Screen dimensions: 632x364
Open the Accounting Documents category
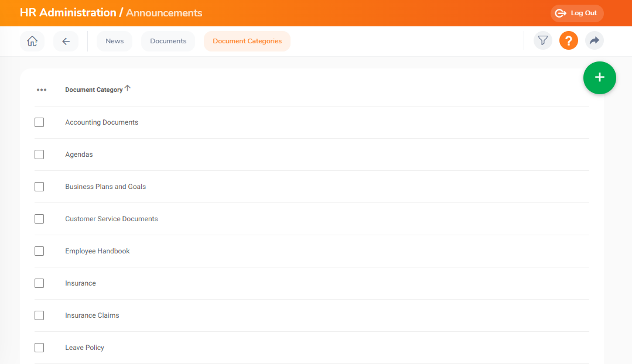[x=101, y=122]
